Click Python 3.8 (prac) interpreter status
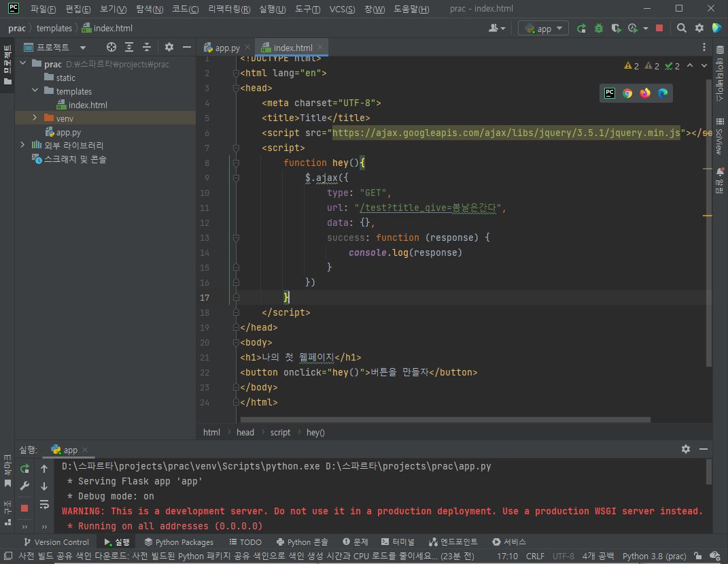This screenshot has width=728, height=564. coord(654,556)
